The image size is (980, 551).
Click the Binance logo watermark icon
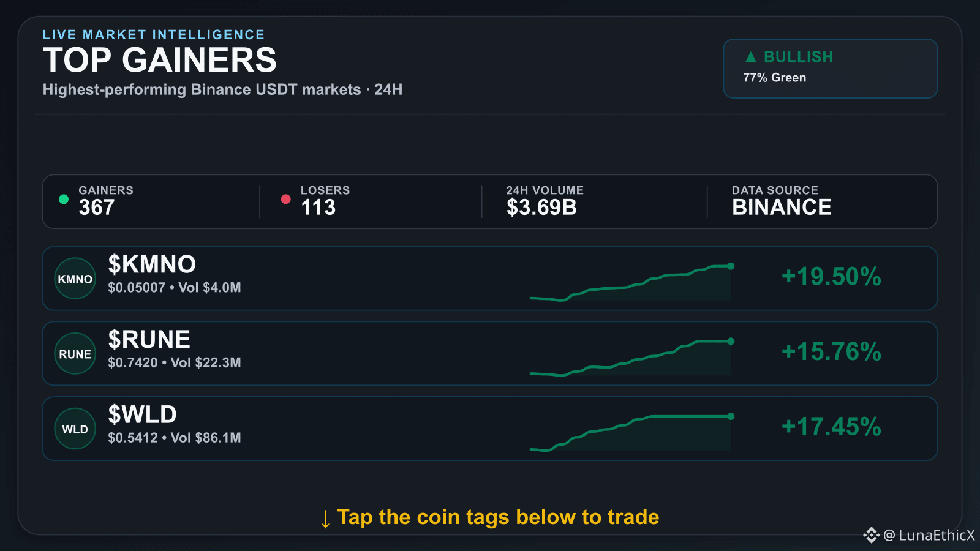pos(871,535)
